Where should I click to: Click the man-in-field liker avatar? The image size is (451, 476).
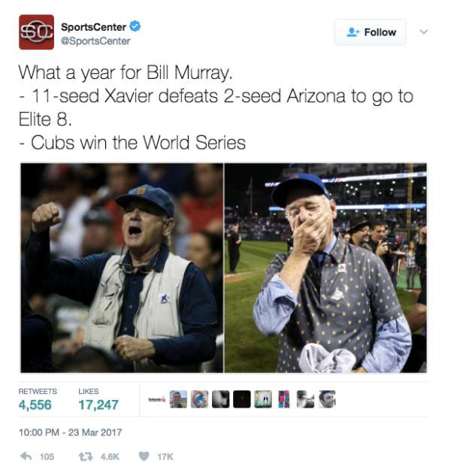coord(178,399)
